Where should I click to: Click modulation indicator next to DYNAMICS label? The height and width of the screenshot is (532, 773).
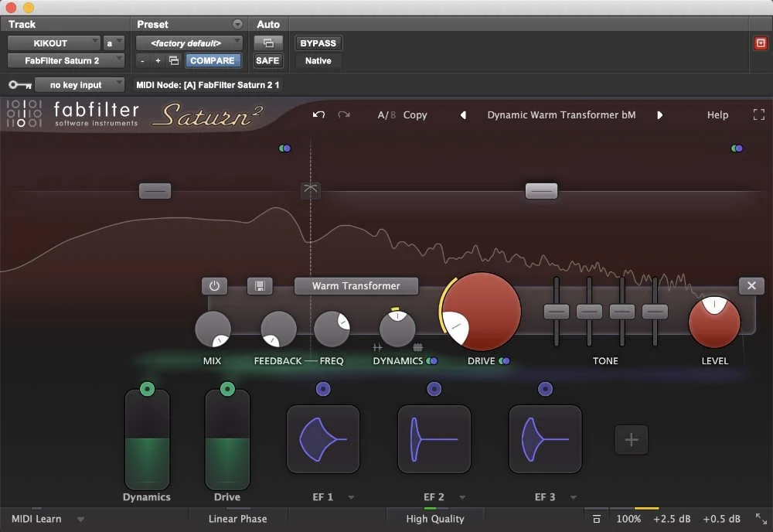432,361
